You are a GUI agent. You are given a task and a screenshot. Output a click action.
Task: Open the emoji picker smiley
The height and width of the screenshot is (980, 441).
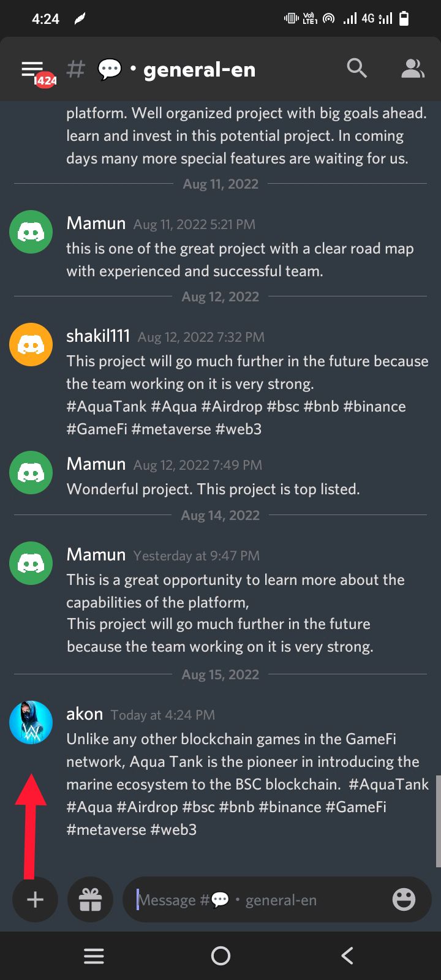tap(404, 899)
